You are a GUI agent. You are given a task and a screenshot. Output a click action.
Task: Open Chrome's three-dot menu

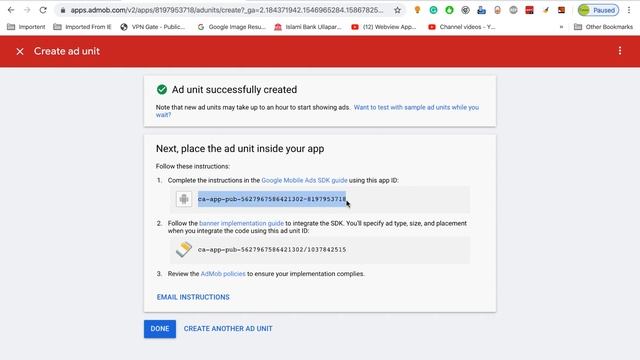point(629,10)
